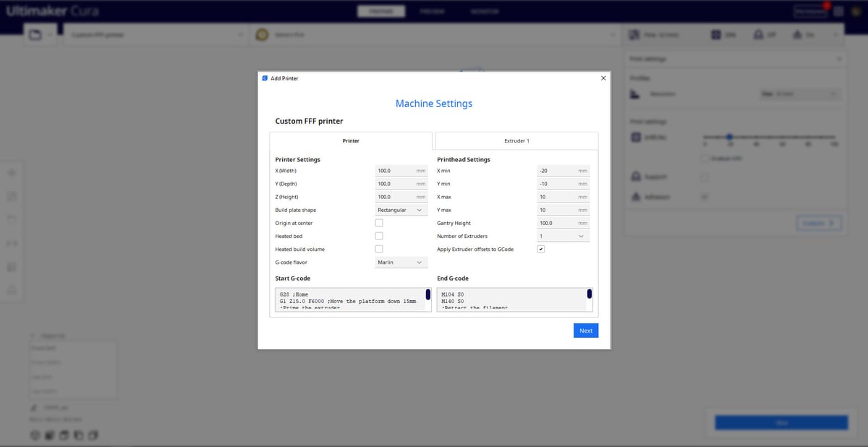Toggle the Gradual infill checkbox
This screenshot has height=447, width=868.
[x=705, y=158]
